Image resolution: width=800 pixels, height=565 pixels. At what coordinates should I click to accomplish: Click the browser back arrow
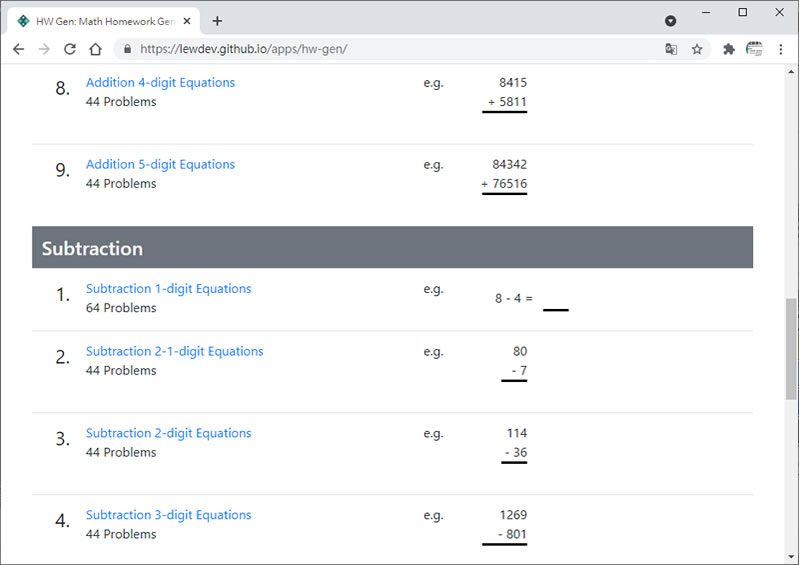tap(18, 49)
